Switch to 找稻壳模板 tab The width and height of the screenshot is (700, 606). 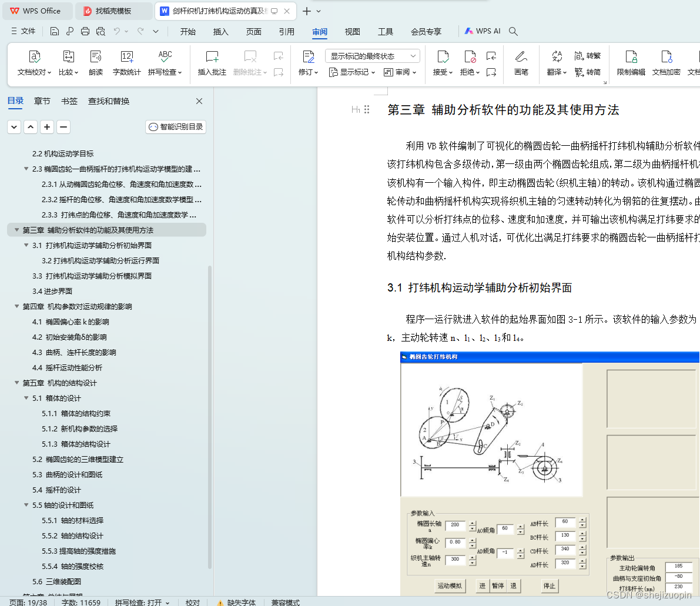pyautogui.click(x=113, y=11)
